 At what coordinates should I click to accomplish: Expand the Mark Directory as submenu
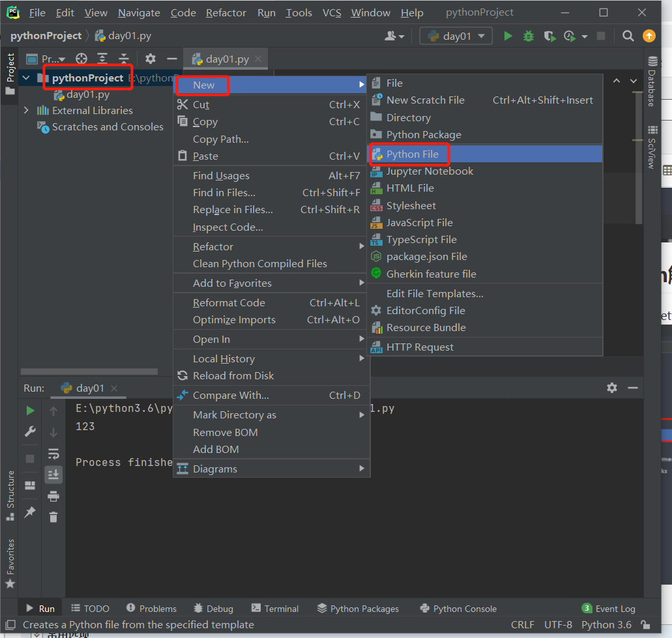click(x=271, y=414)
